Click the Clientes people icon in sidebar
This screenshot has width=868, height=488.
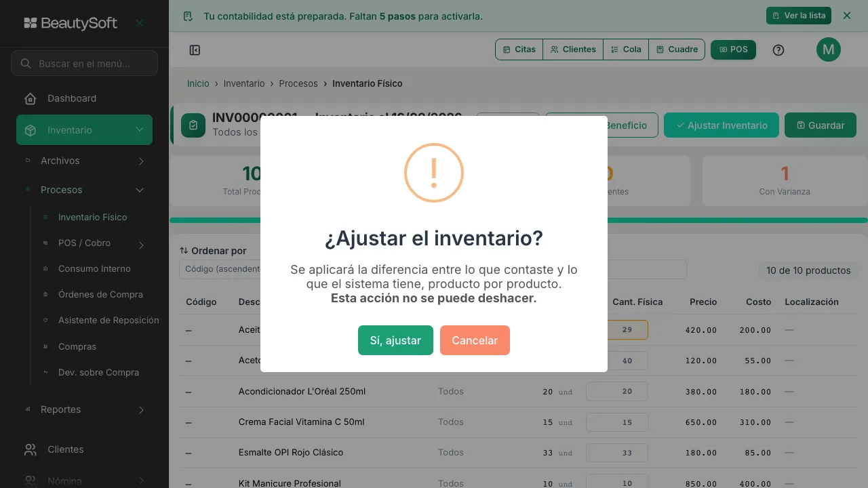(x=31, y=449)
